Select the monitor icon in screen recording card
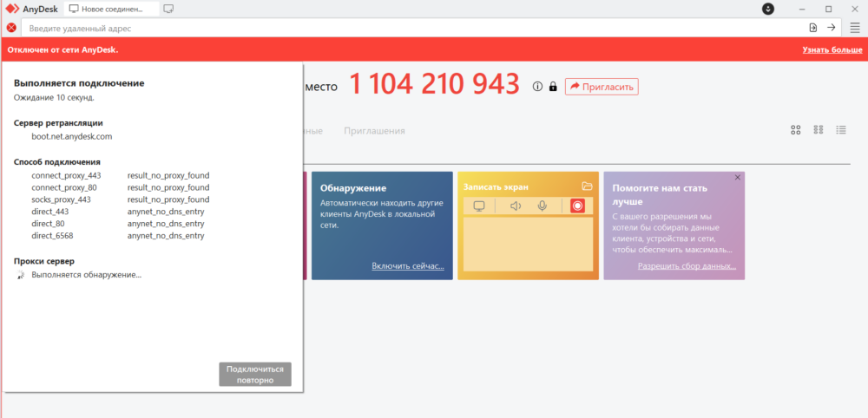This screenshot has height=418, width=868. pos(479,206)
